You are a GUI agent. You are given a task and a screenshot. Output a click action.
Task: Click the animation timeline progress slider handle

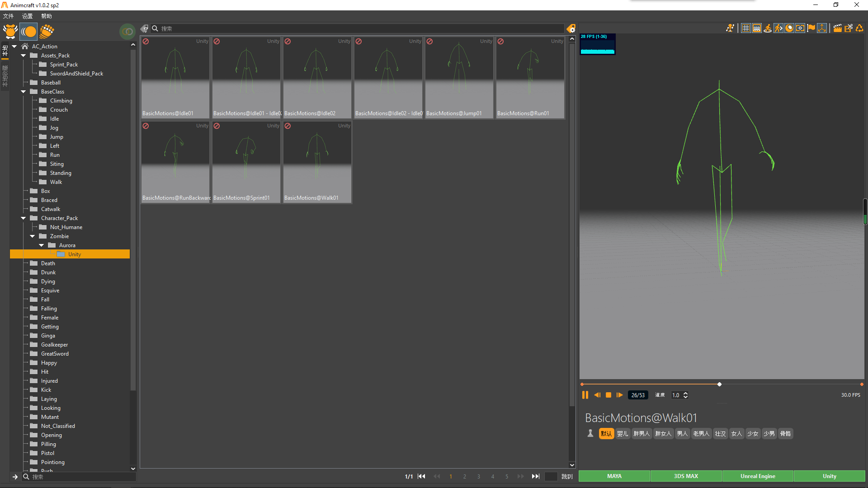coord(719,385)
